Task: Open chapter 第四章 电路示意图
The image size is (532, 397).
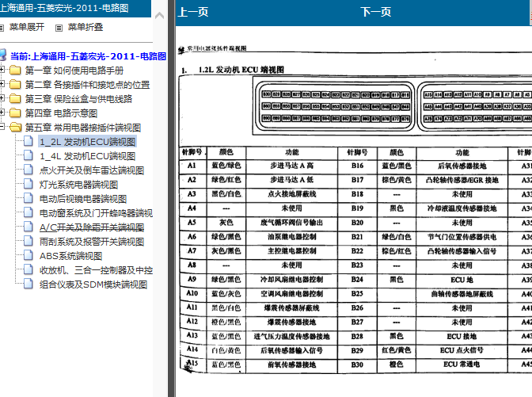Action: pyautogui.click(x=62, y=113)
